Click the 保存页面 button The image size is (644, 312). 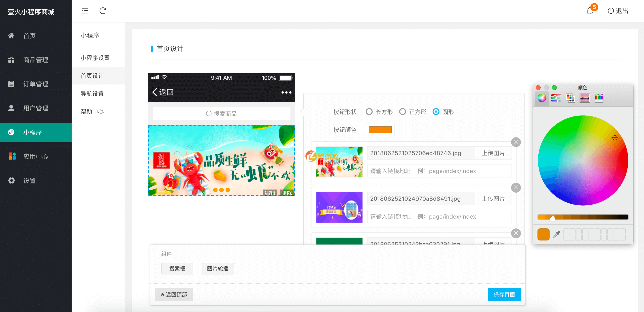click(x=504, y=295)
